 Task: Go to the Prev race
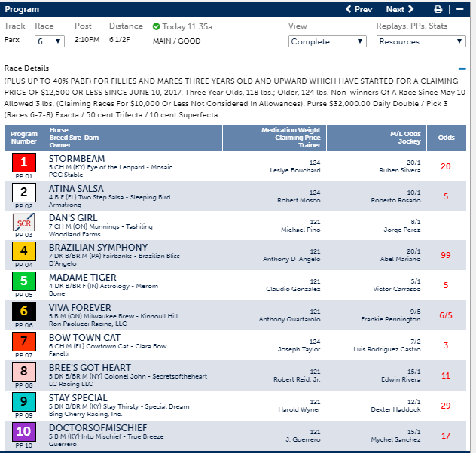click(359, 9)
